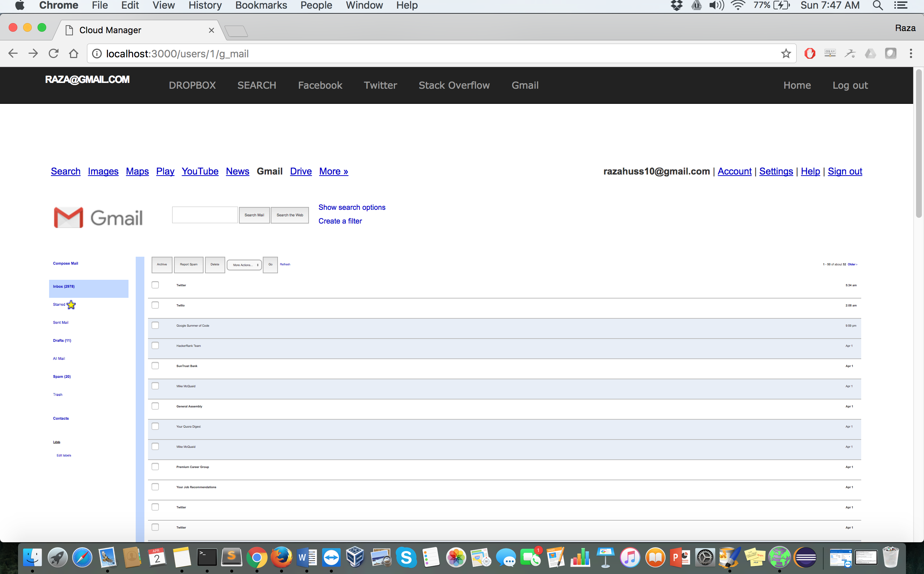Click the Chrome home icon

pyautogui.click(x=74, y=53)
